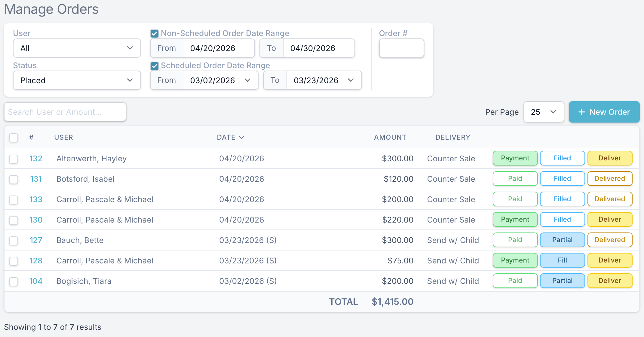Select checkbox for order 132
This screenshot has height=337, width=644.
(x=14, y=159)
